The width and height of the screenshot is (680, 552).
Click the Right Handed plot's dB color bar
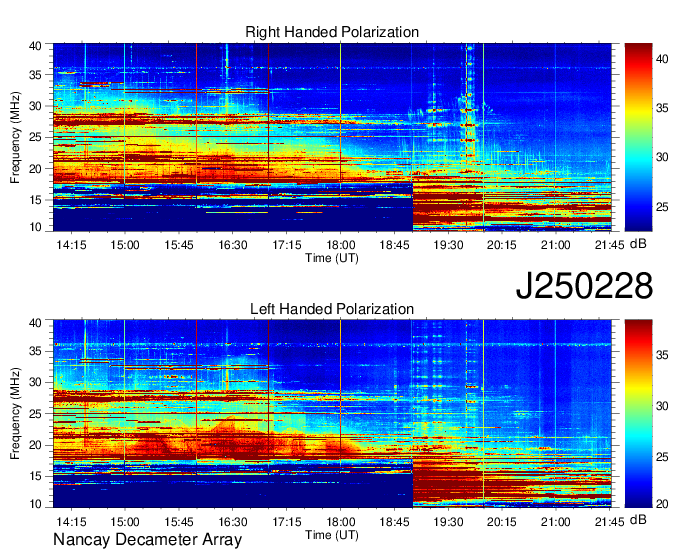pyautogui.click(x=638, y=137)
